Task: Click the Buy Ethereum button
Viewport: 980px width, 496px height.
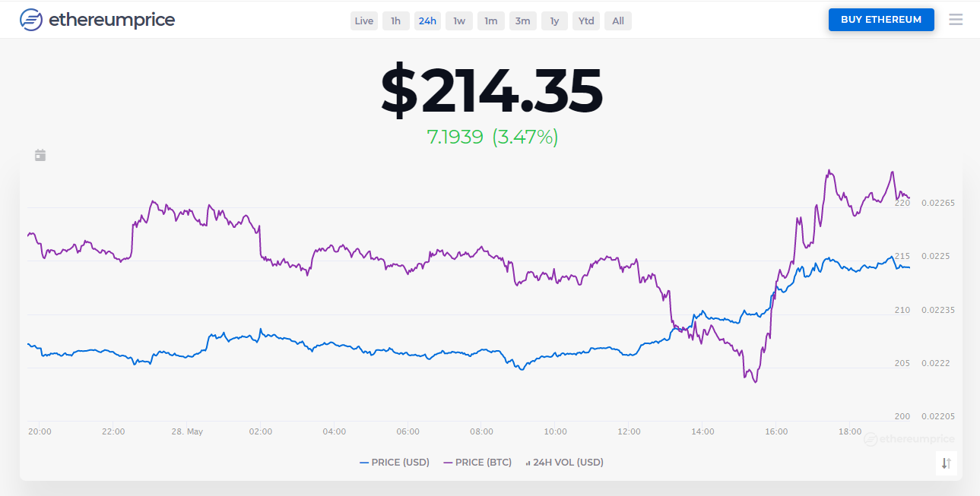Action: click(881, 20)
